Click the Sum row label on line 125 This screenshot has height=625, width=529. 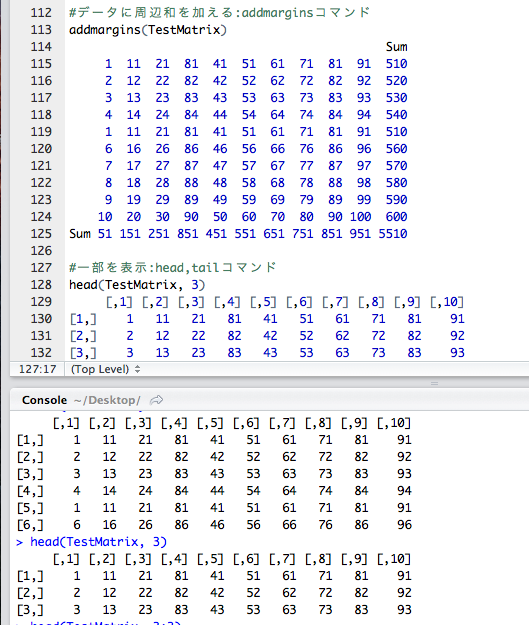click(80, 234)
